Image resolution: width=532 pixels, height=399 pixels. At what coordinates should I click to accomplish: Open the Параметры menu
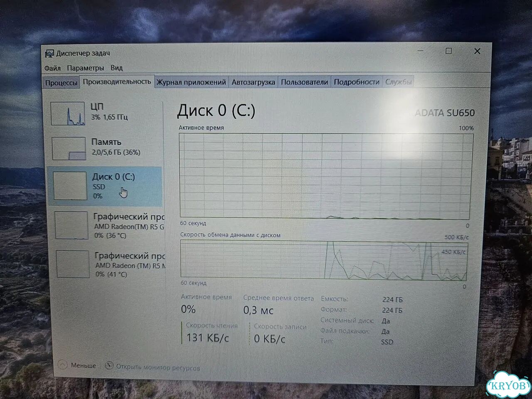(85, 68)
